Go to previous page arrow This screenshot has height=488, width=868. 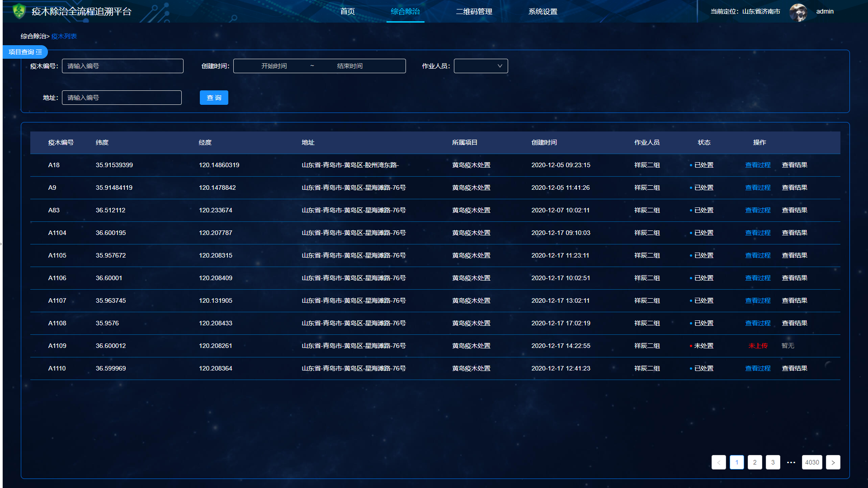coord(718,462)
